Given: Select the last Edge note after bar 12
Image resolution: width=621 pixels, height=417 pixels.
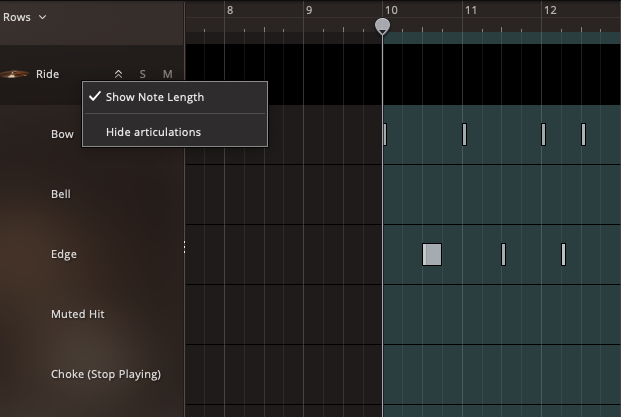Looking at the screenshot, I should (563, 254).
